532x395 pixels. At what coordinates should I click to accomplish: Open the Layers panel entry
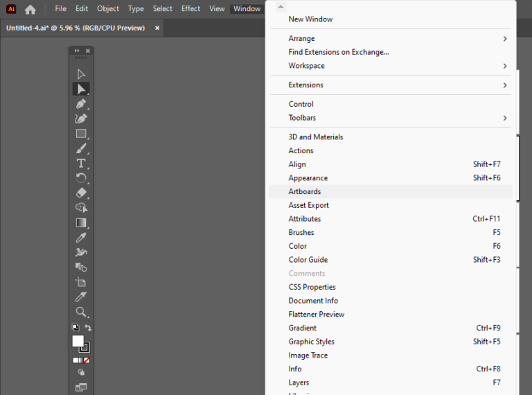pyautogui.click(x=391, y=383)
